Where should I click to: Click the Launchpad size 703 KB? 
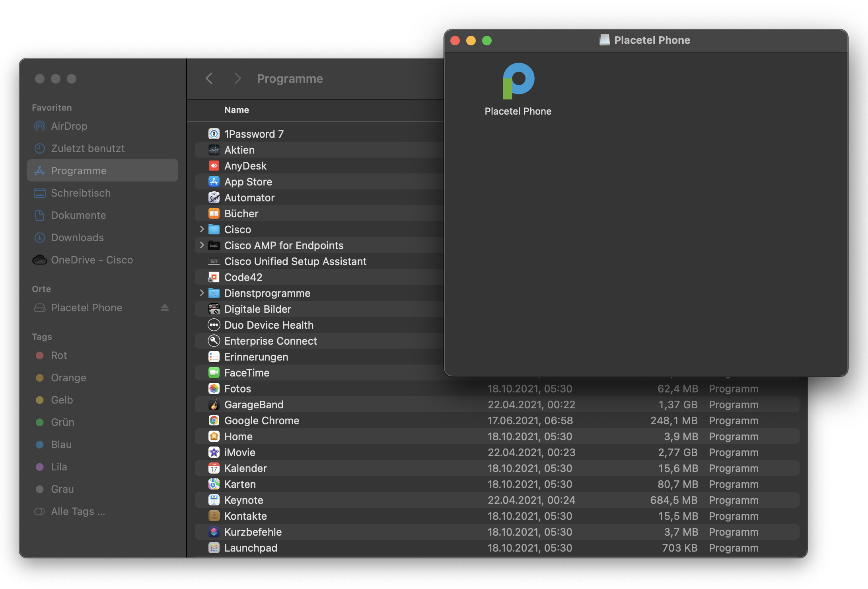point(680,548)
